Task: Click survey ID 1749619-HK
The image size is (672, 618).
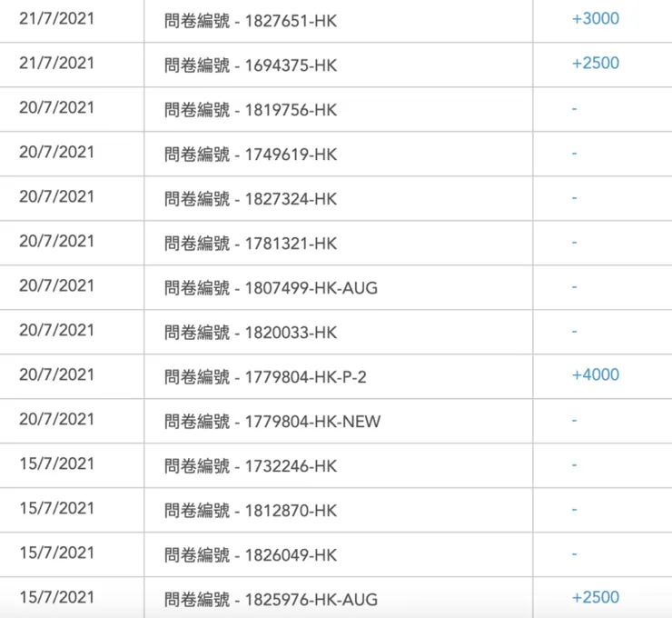Action: (x=251, y=154)
